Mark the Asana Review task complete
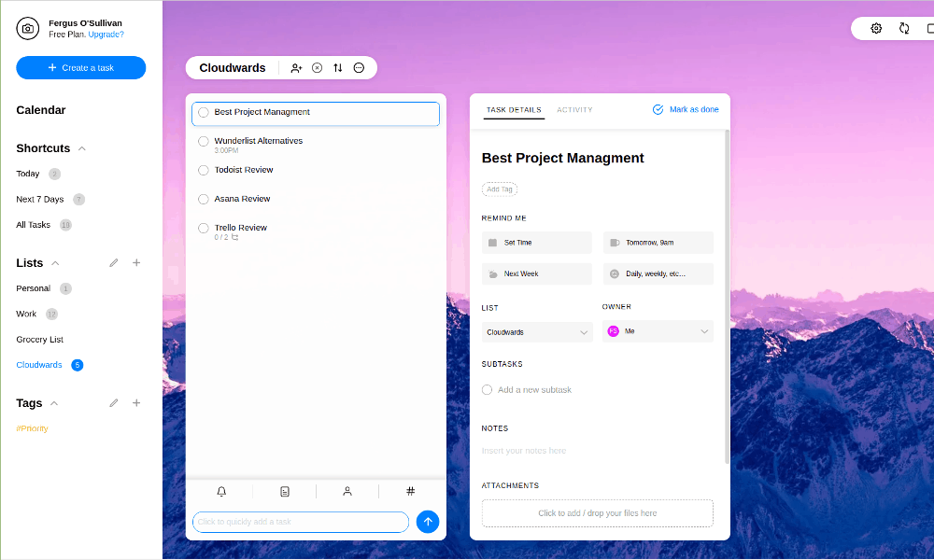The width and height of the screenshot is (934, 560). pos(203,199)
